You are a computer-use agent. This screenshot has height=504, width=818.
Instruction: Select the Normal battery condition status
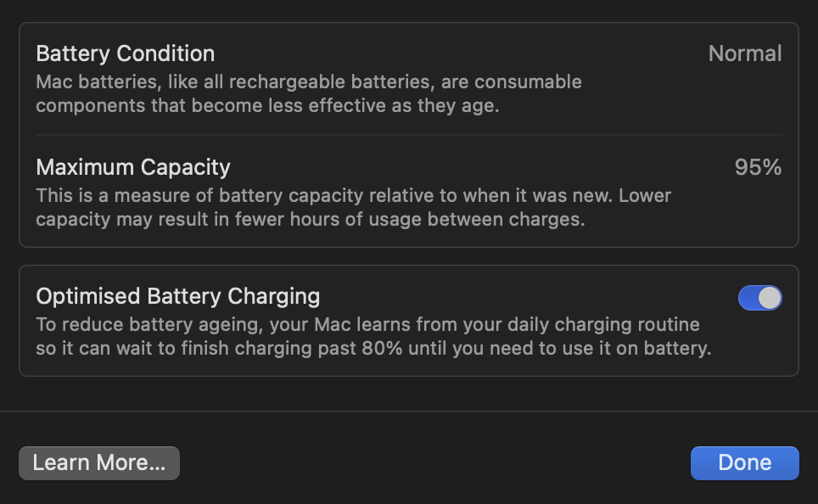(x=745, y=53)
